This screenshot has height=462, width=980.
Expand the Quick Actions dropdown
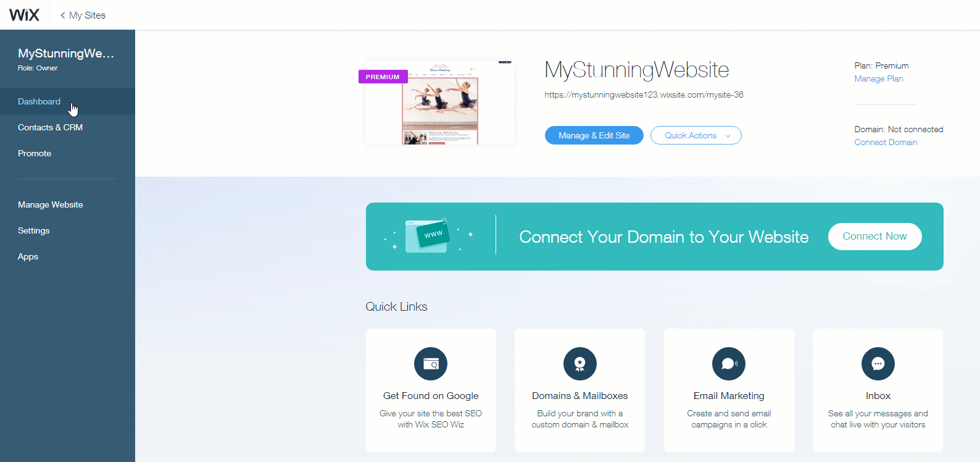(x=696, y=135)
